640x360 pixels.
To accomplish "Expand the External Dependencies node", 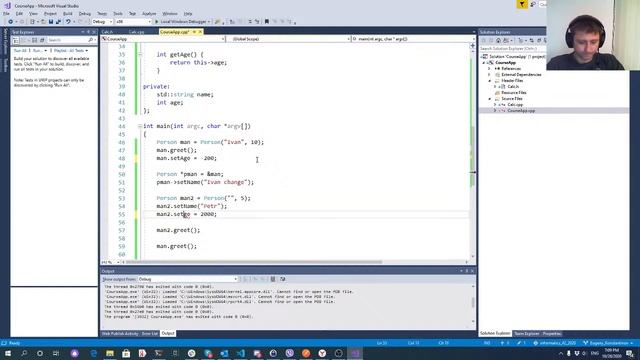I will pos(490,75).
